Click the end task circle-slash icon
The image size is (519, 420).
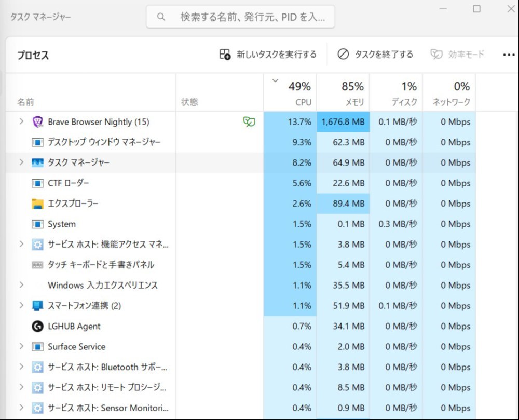tap(343, 55)
